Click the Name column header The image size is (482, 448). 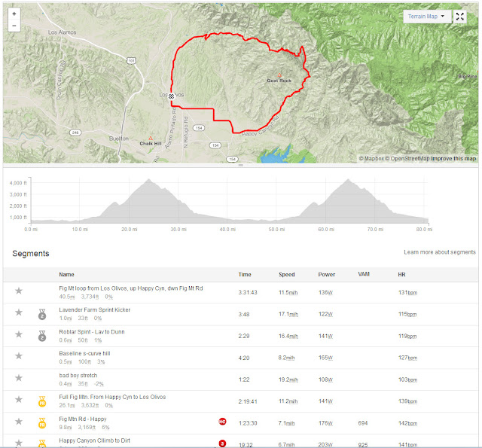[66, 274]
